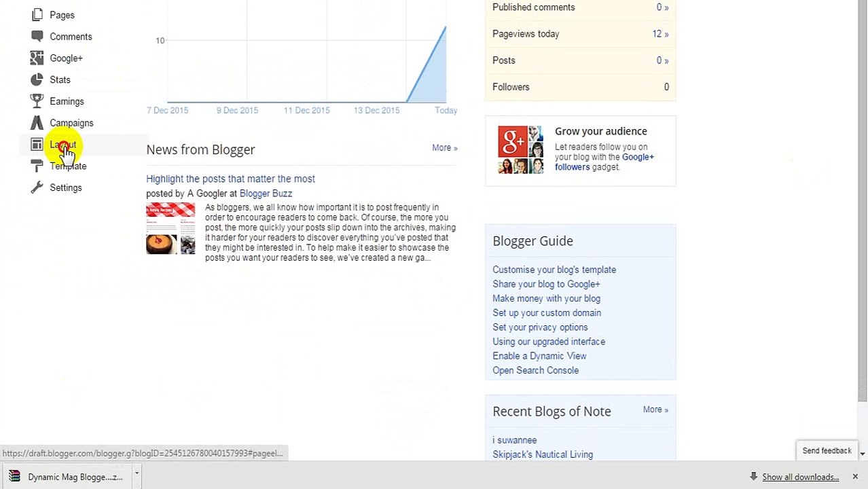This screenshot has height=489, width=868.
Task: Go to Google+ section
Action: point(66,58)
